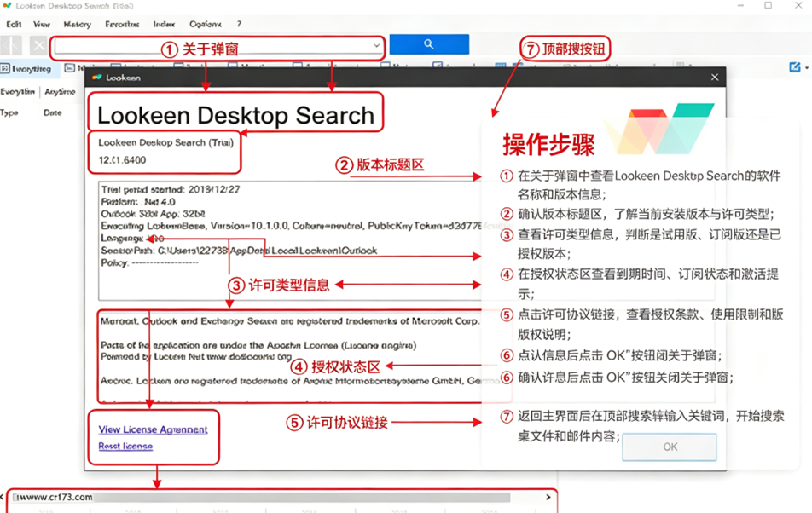Click the gray X clear button beside the search box

tap(39, 46)
